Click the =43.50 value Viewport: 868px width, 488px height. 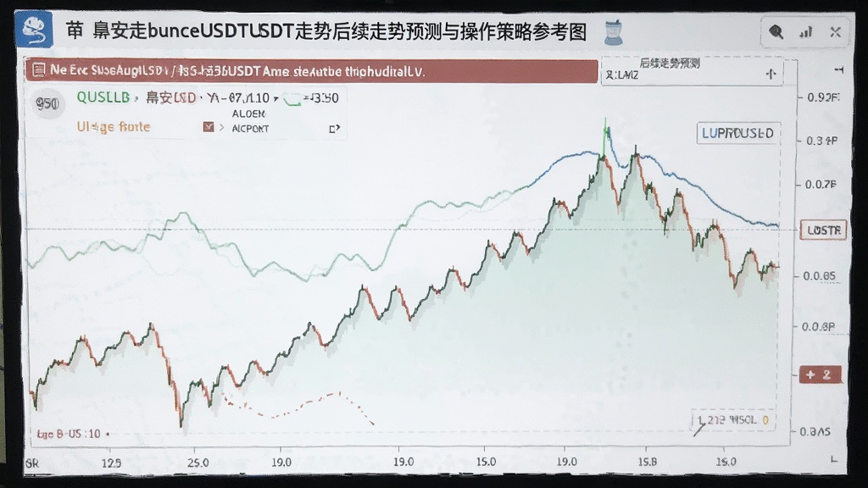(x=320, y=98)
